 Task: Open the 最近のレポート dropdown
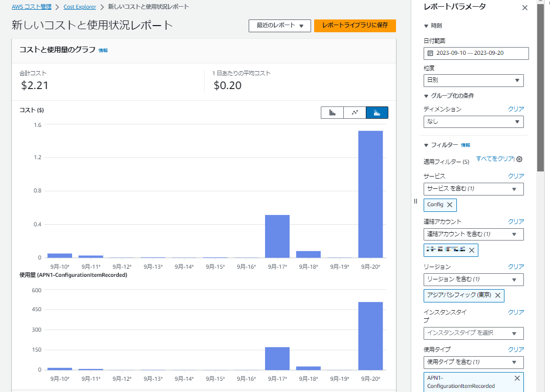point(280,26)
